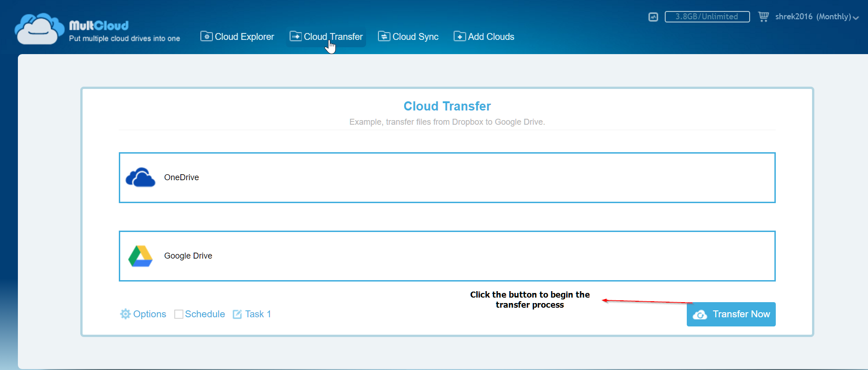Image resolution: width=868 pixels, height=370 pixels.
Task: Click the shrek2016 (Monthly) username
Action: tap(813, 17)
